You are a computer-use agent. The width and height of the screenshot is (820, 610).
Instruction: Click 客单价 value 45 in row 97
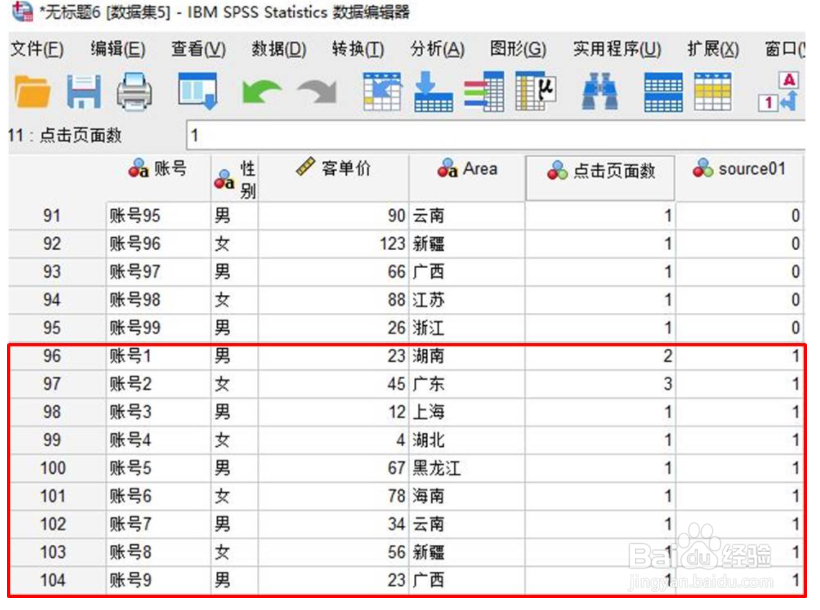[x=334, y=384]
